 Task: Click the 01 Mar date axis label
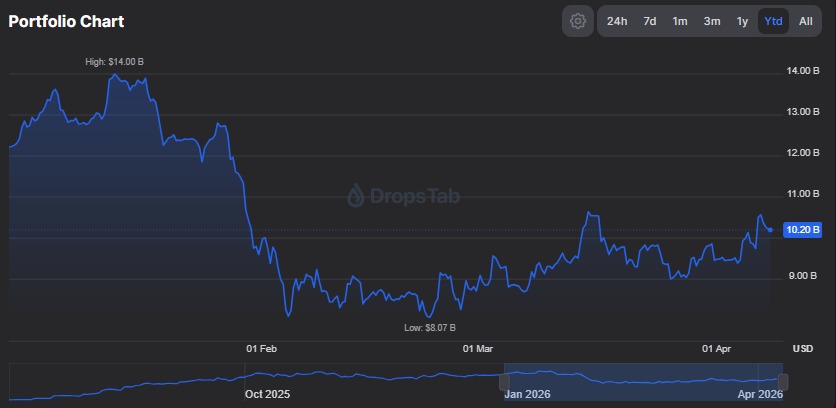pos(478,349)
